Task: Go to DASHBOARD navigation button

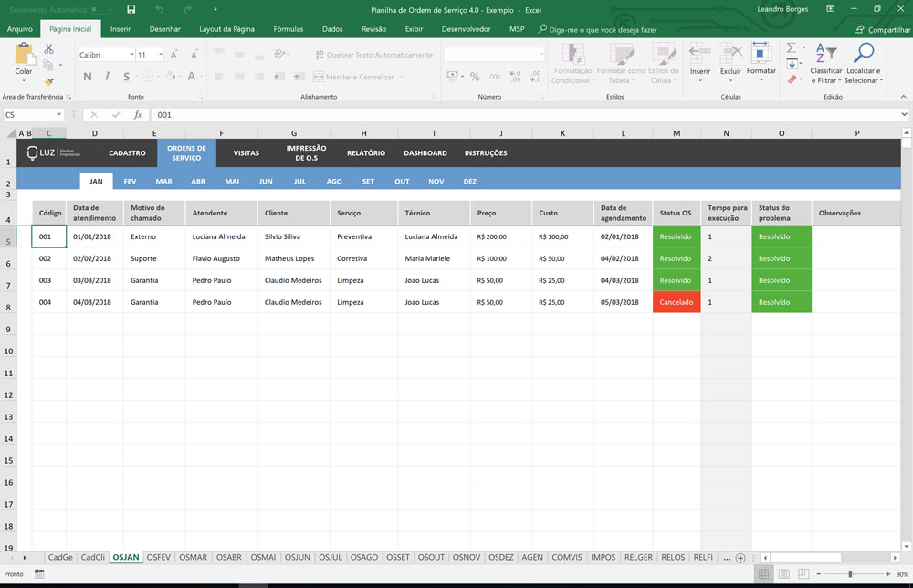Action: pyautogui.click(x=425, y=153)
